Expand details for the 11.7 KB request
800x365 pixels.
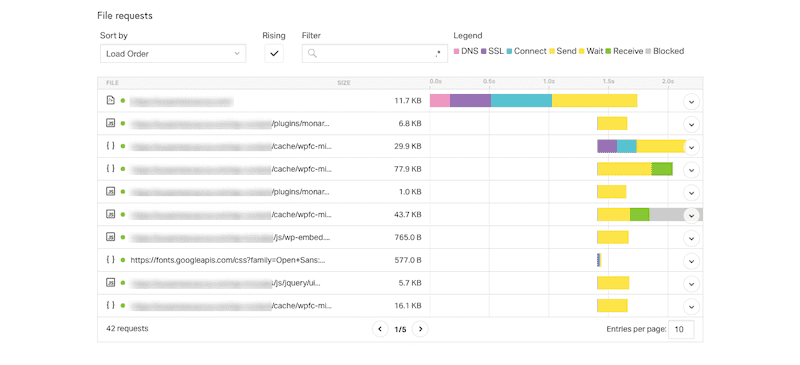[691, 102]
